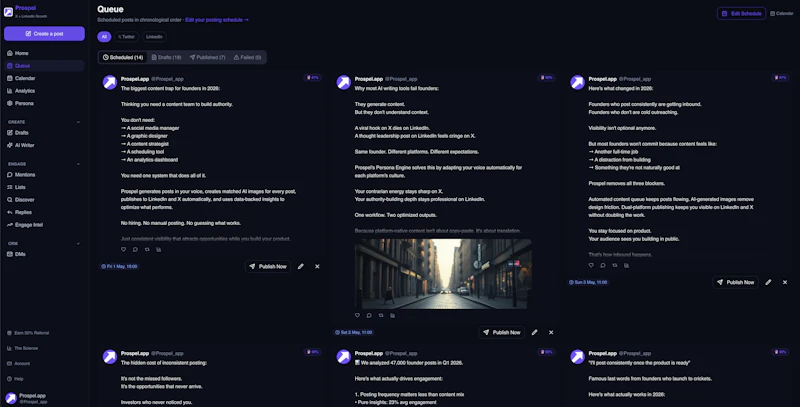The width and height of the screenshot is (800, 407).
Task: Open the Analytics page
Action: click(44, 91)
